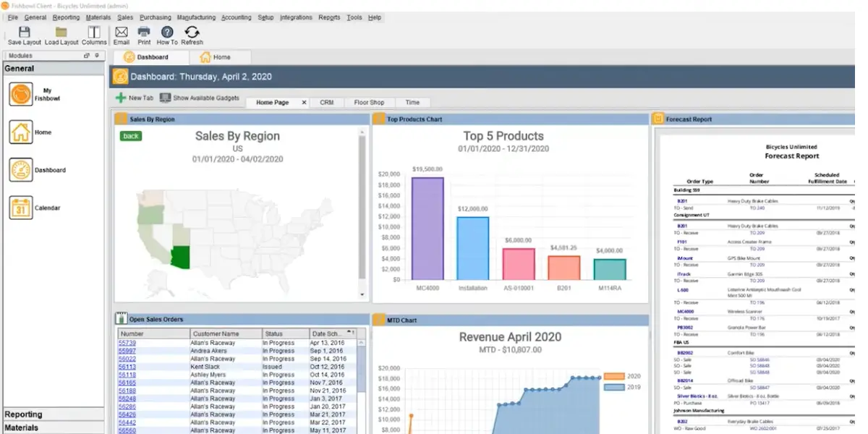
Task: Click the Print toolbar icon
Action: 144,32
